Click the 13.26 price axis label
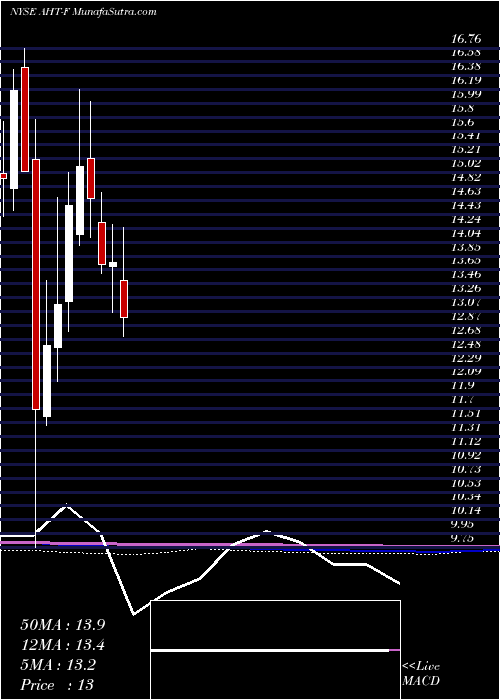This screenshot has width=500, height=700. (466, 288)
